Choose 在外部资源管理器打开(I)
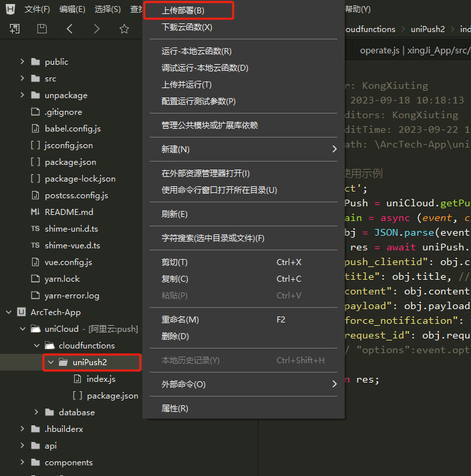The image size is (471, 476). [243, 174]
